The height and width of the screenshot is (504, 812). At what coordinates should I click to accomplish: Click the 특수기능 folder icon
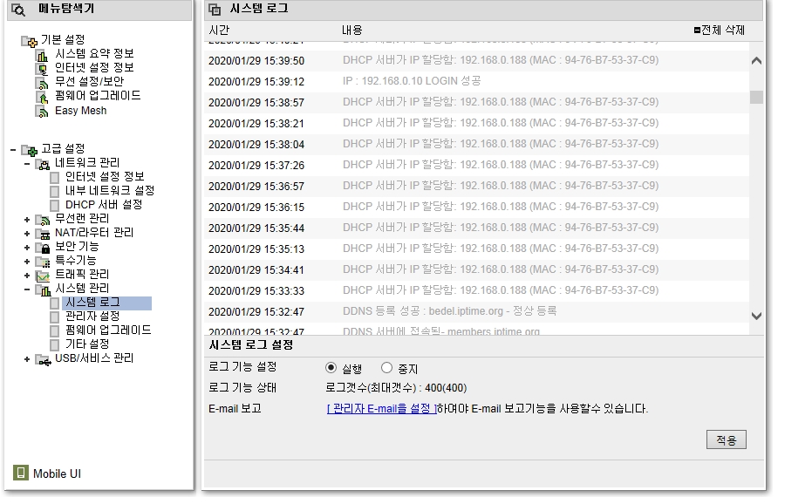[43, 262]
